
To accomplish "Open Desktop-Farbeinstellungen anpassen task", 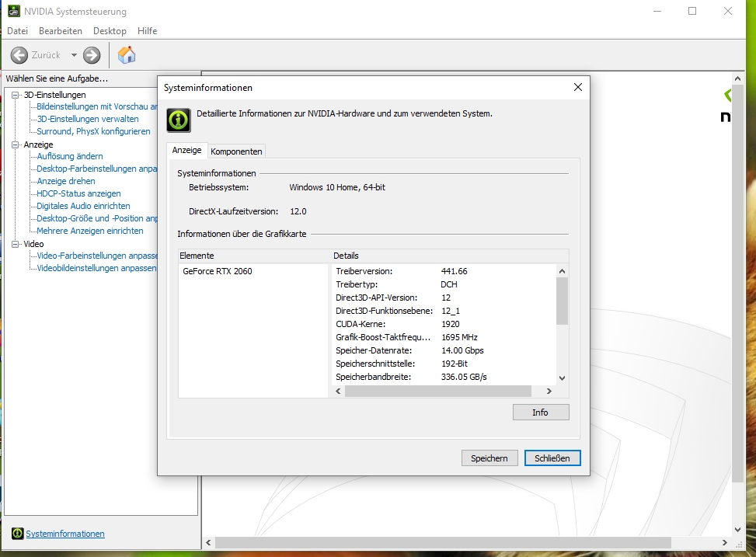I will (97, 169).
